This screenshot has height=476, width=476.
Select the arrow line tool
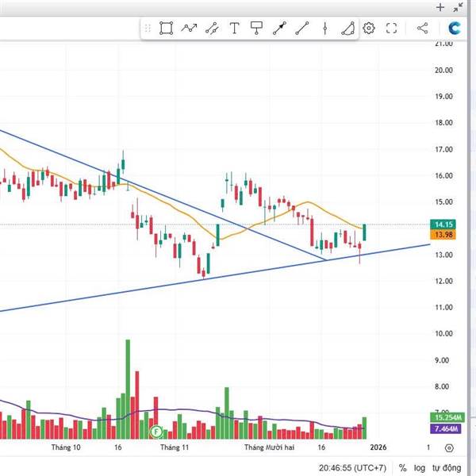pyautogui.click(x=279, y=29)
